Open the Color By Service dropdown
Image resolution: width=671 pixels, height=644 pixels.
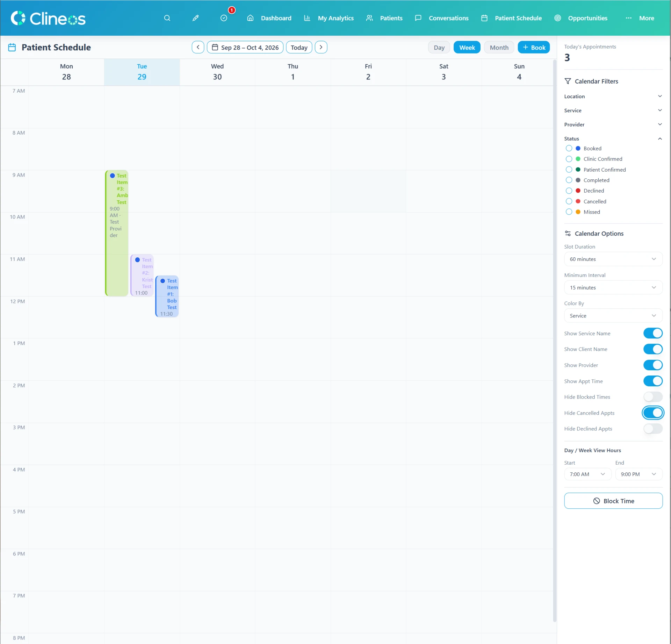pos(613,316)
